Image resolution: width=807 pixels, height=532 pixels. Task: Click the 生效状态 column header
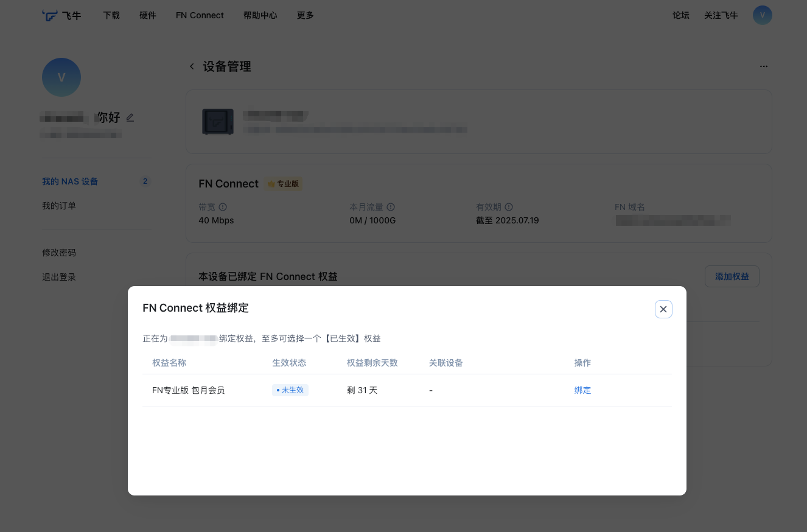click(289, 363)
